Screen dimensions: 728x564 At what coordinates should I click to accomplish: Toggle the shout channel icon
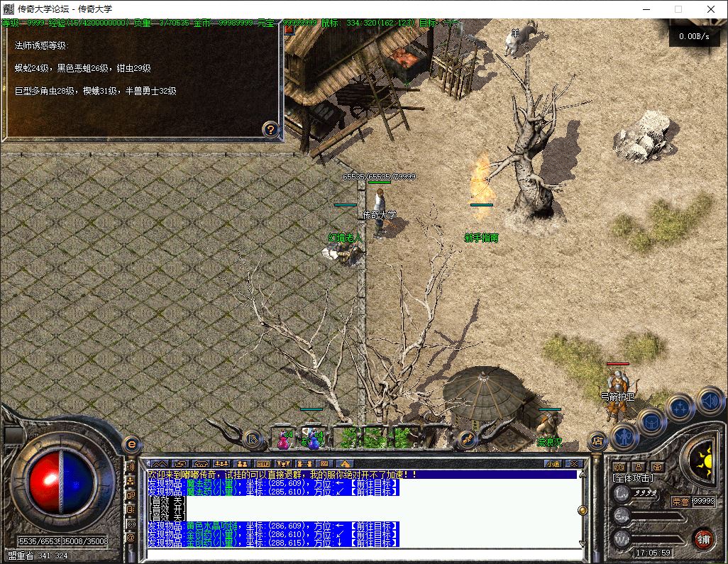(131, 509)
